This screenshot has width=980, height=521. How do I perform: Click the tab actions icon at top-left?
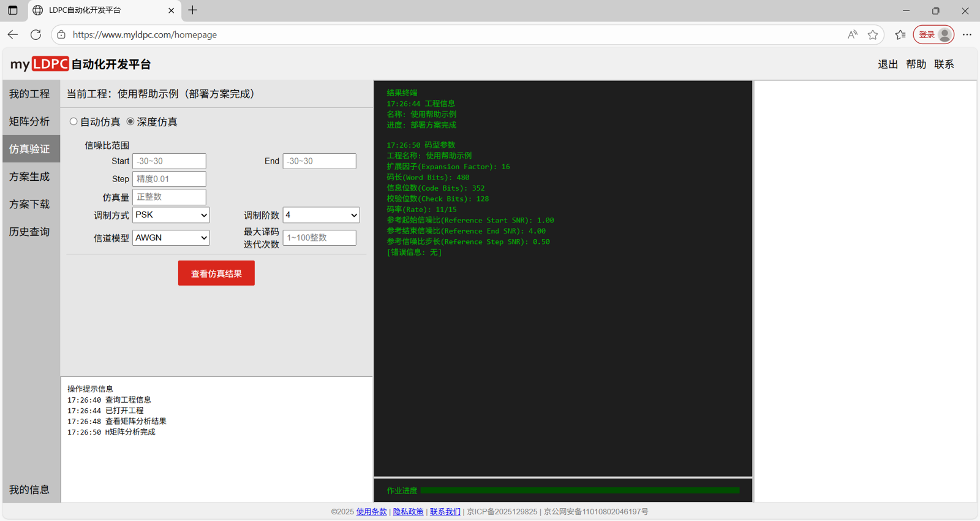[13, 10]
